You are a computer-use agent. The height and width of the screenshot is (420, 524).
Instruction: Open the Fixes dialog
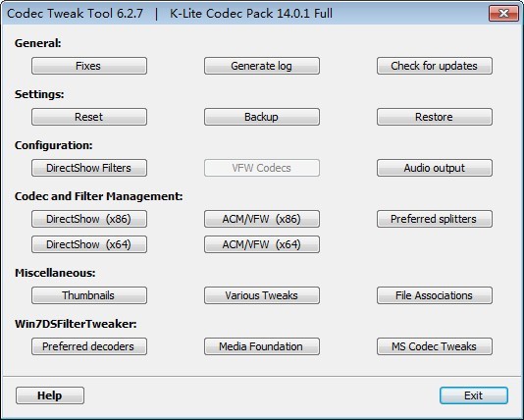pyautogui.click(x=89, y=66)
